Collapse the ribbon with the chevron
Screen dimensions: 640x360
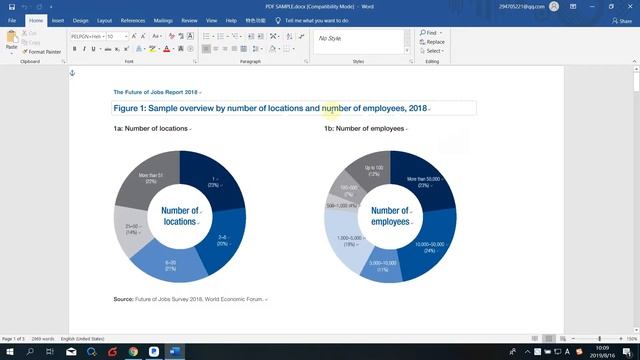click(x=634, y=61)
